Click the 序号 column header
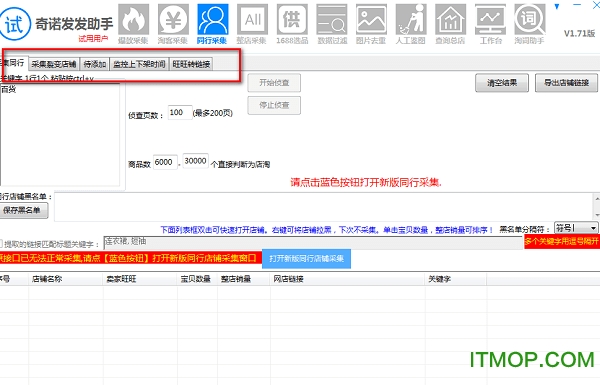The height and width of the screenshot is (385, 600). click(14, 279)
